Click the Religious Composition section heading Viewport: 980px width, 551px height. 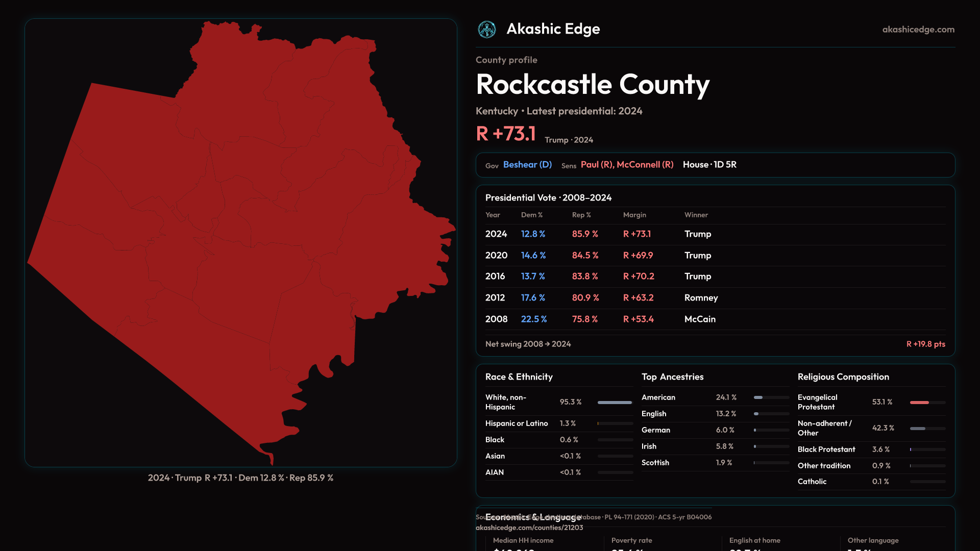843,377
